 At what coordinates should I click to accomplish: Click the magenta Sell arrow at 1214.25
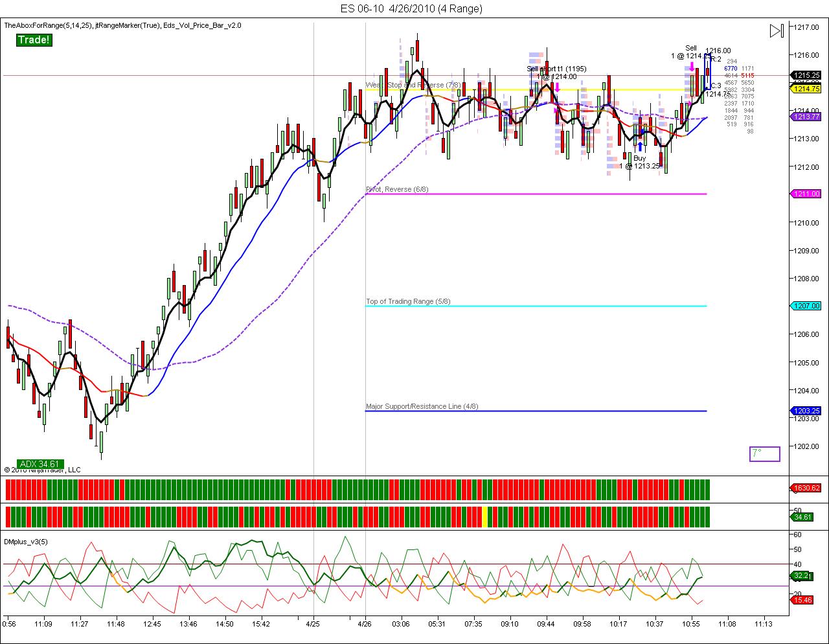(692, 66)
